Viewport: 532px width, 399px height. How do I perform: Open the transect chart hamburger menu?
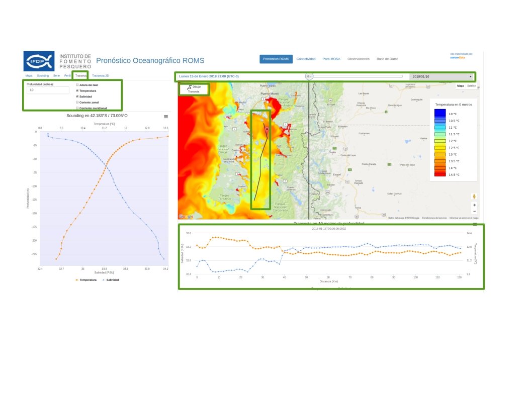pyautogui.click(x=475, y=224)
